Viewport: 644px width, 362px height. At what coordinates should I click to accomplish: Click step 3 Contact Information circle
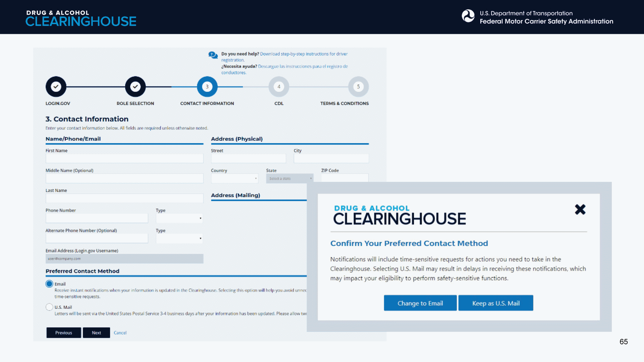[x=207, y=87]
